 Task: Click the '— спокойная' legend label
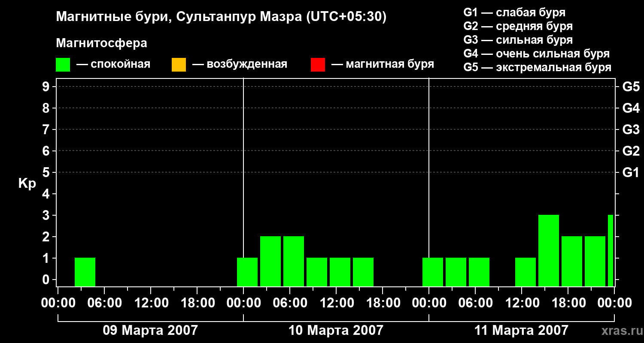click(x=113, y=65)
